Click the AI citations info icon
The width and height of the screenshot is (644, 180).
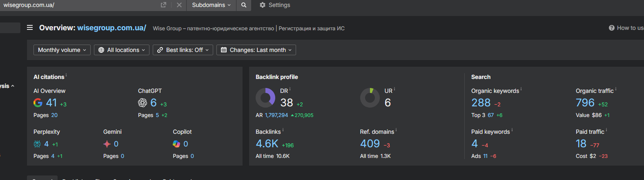pyautogui.click(x=66, y=75)
